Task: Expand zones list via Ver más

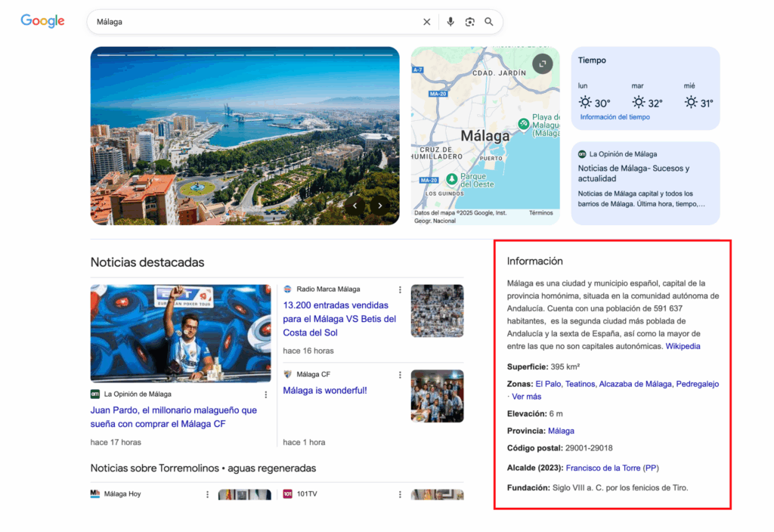Action: (x=527, y=397)
